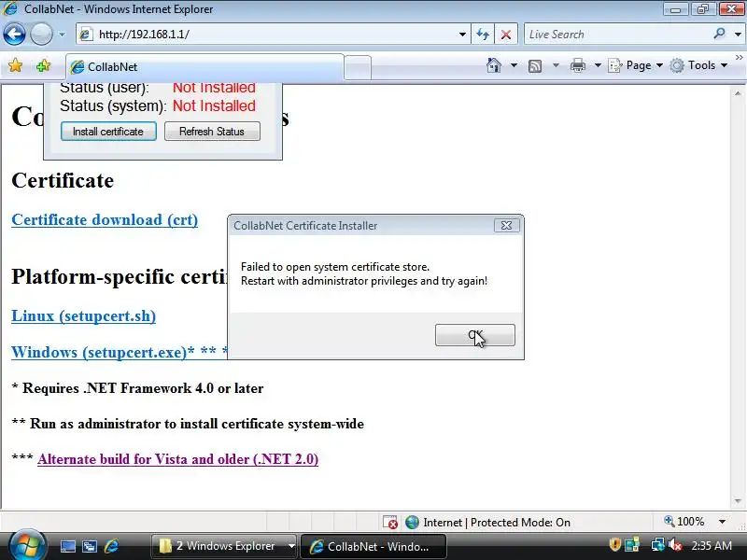
Task: Click the Switch between windows icon
Action: [89, 546]
